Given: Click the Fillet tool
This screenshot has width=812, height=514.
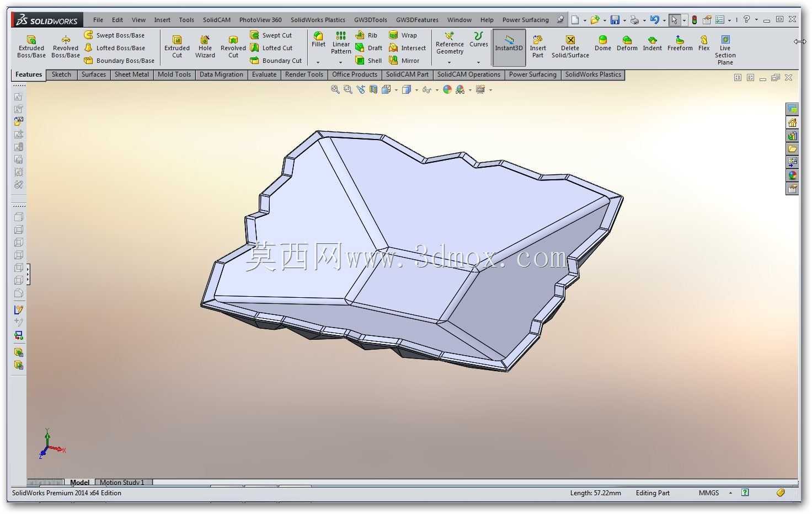Looking at the screenshot, I should click(x=318, y=40).
